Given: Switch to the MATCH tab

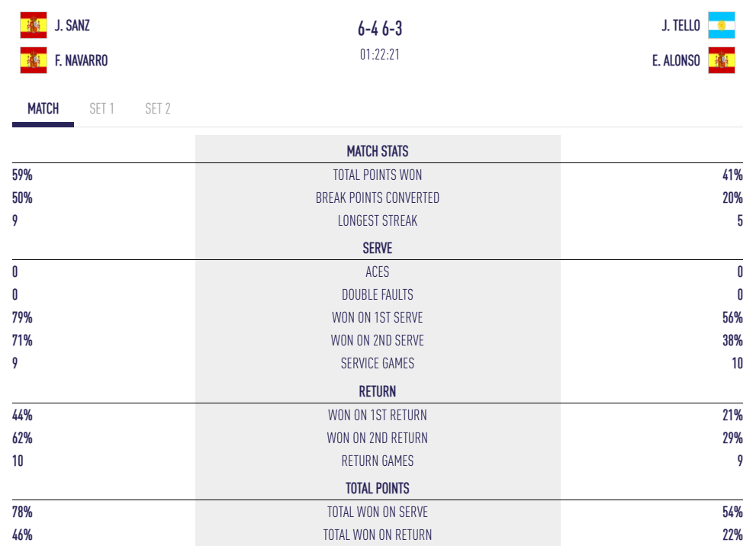Looking at the screenshot, I should point(43,108).
